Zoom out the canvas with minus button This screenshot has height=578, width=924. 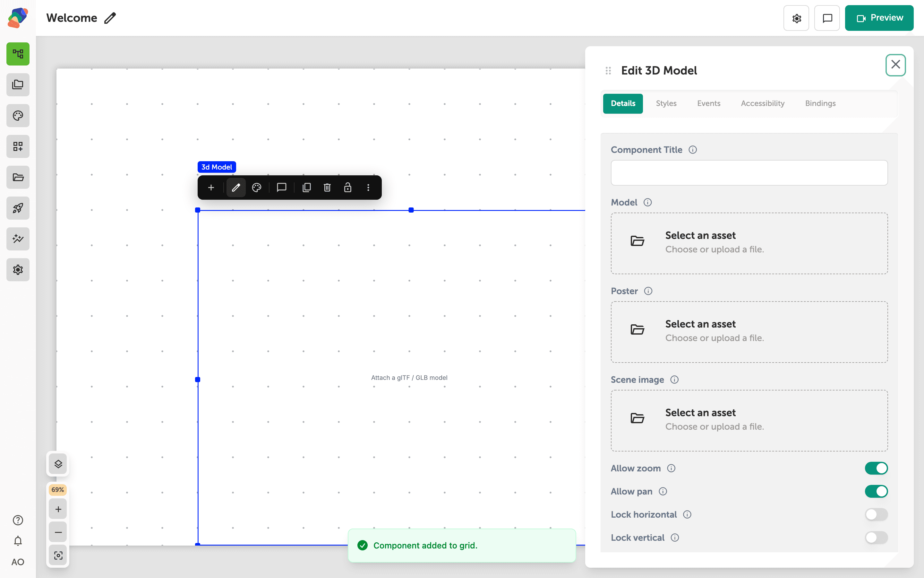[58, 532]
